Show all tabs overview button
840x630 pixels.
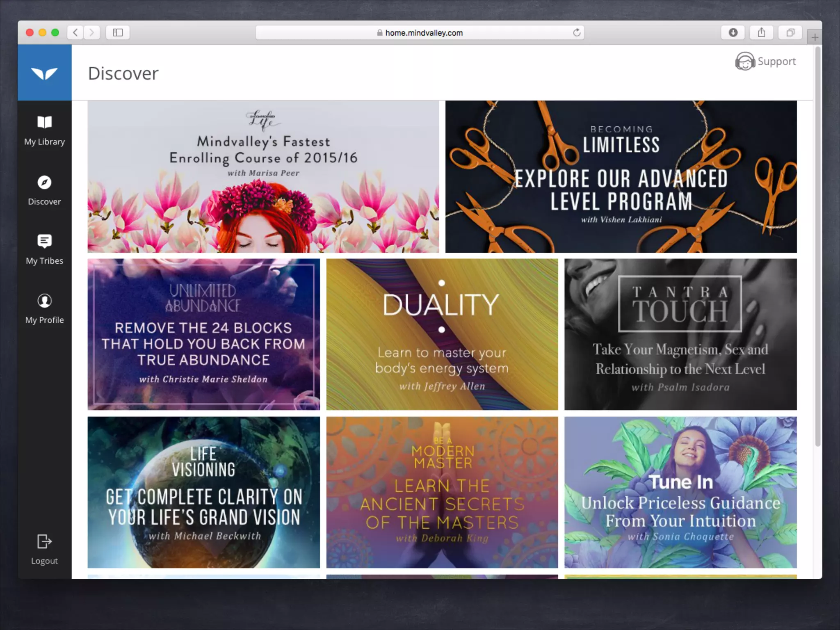(x=790, y=33)
